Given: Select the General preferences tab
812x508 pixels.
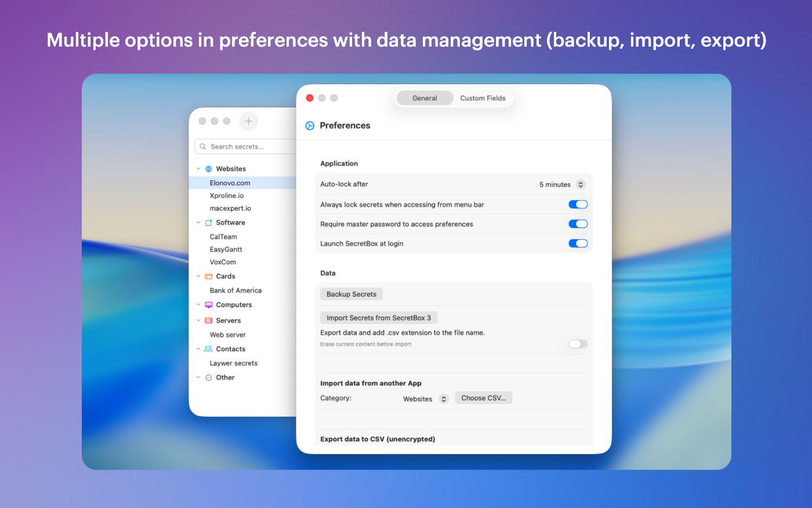Looking at the screenshot, I should [x=425, y=98].
